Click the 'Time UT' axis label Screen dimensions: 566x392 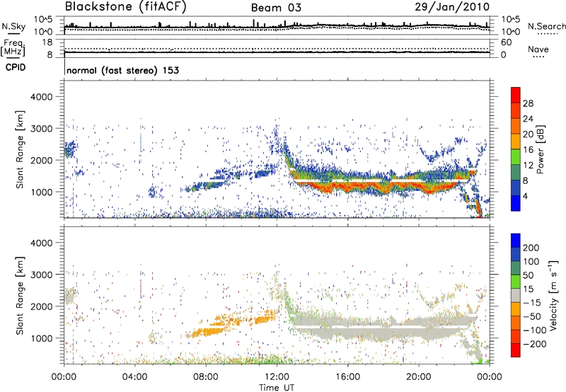coord(277,388)
